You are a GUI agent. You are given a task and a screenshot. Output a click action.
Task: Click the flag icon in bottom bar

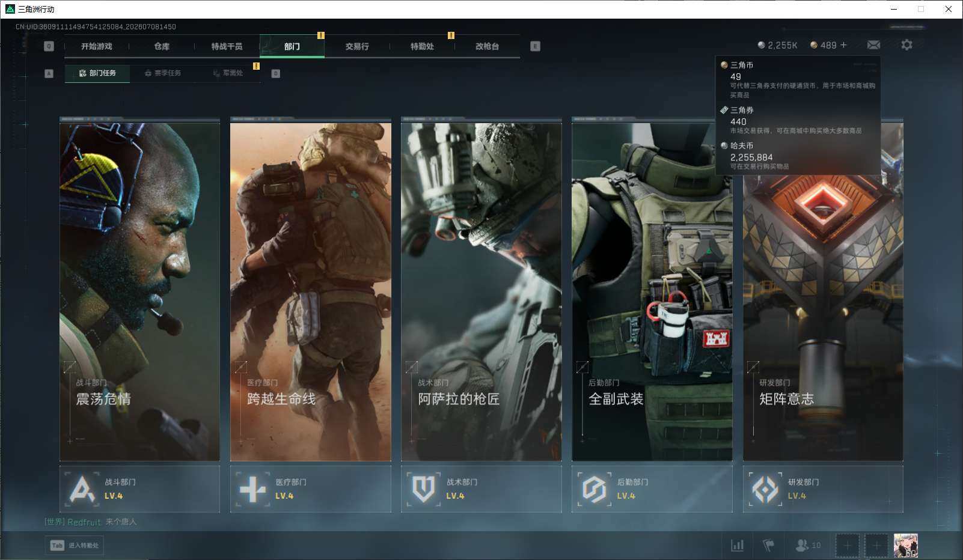[x=768, y=546]
